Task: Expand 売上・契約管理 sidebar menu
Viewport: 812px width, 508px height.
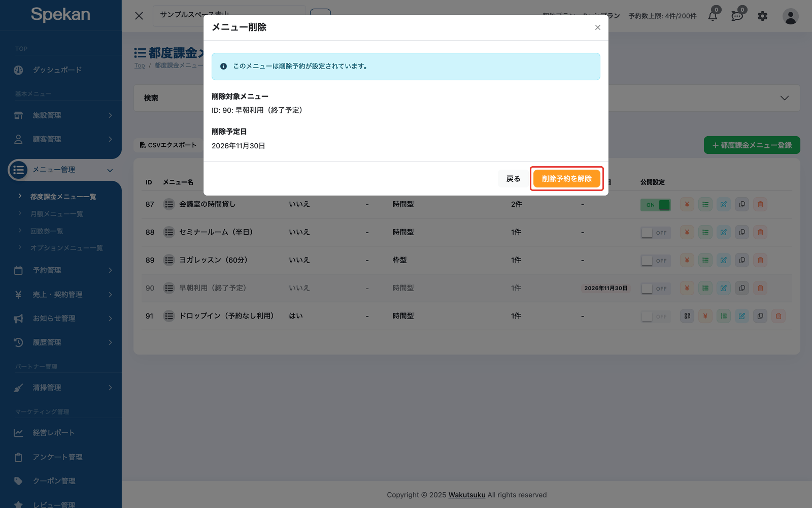Action: click(61, 295)
